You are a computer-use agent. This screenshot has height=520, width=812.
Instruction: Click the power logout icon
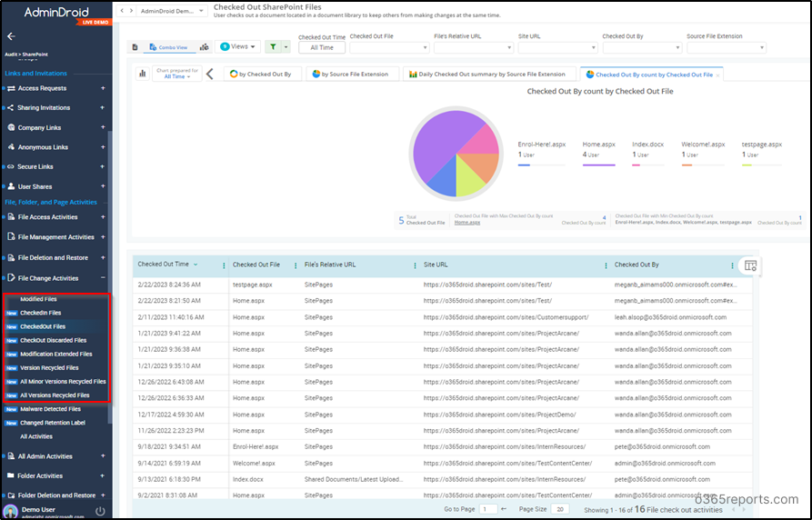(100, 511)
